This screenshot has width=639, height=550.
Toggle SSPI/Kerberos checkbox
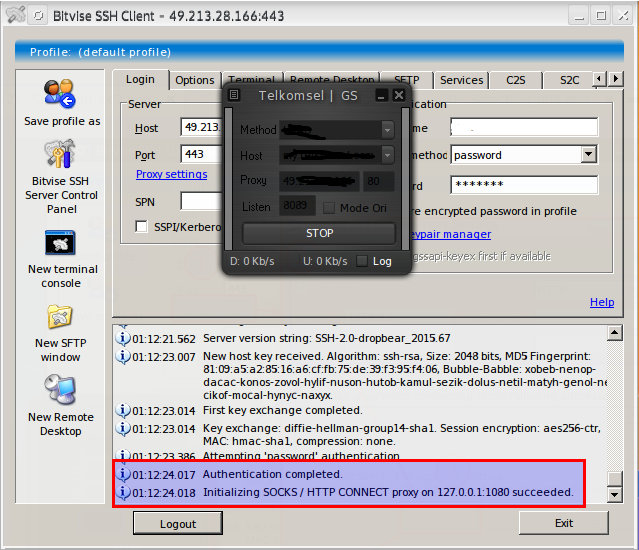[x=141, y=226]
